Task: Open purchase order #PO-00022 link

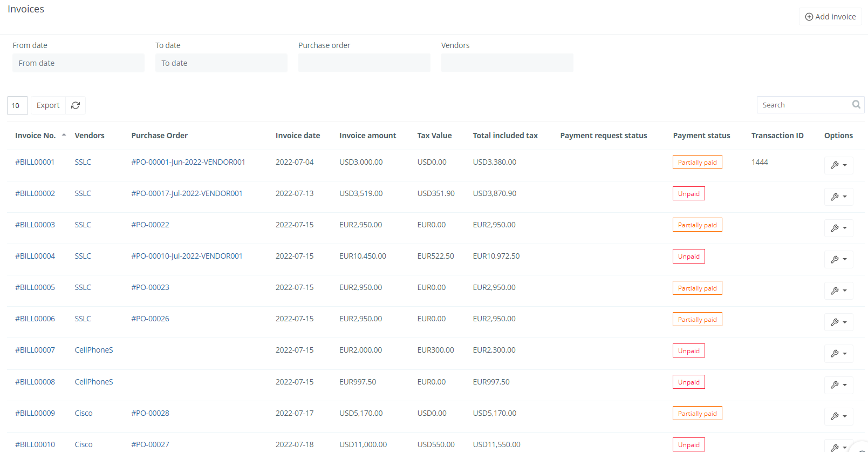Action: (150, 225)
